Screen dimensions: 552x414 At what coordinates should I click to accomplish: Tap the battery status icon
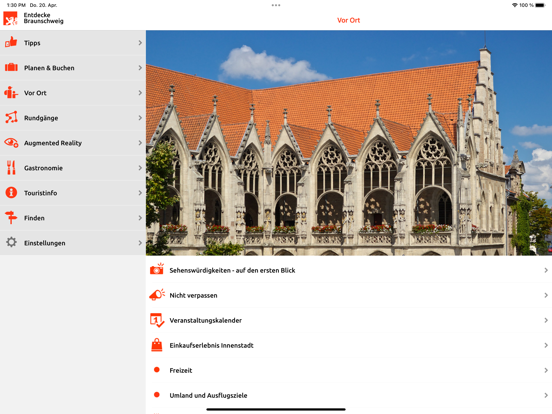click(540, 5)
